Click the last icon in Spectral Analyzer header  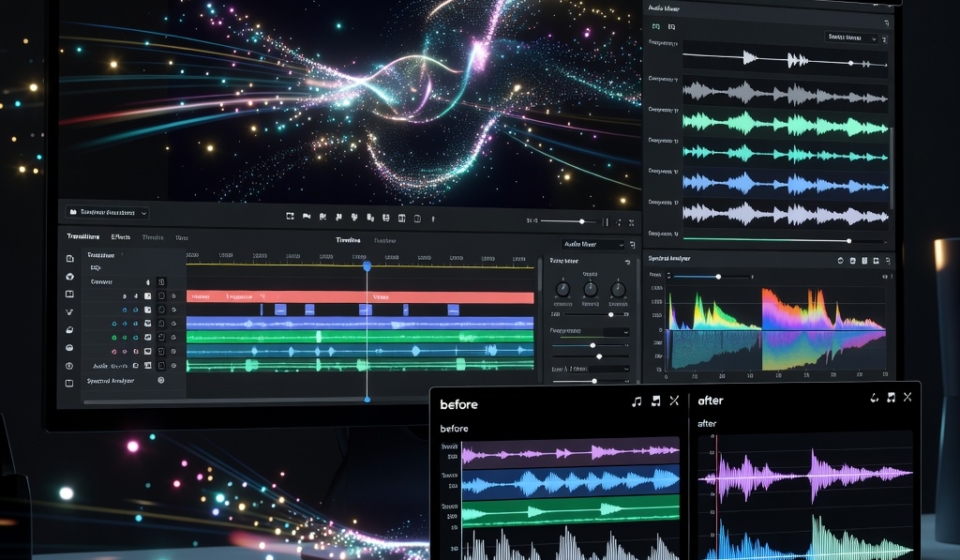(x=888, y=261)
